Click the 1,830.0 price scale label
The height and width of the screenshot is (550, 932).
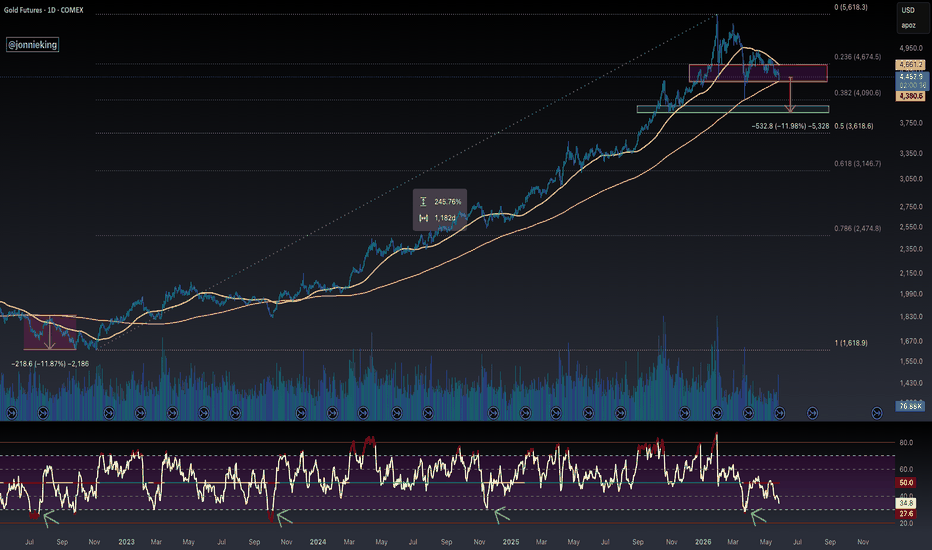tap(911, 317)
